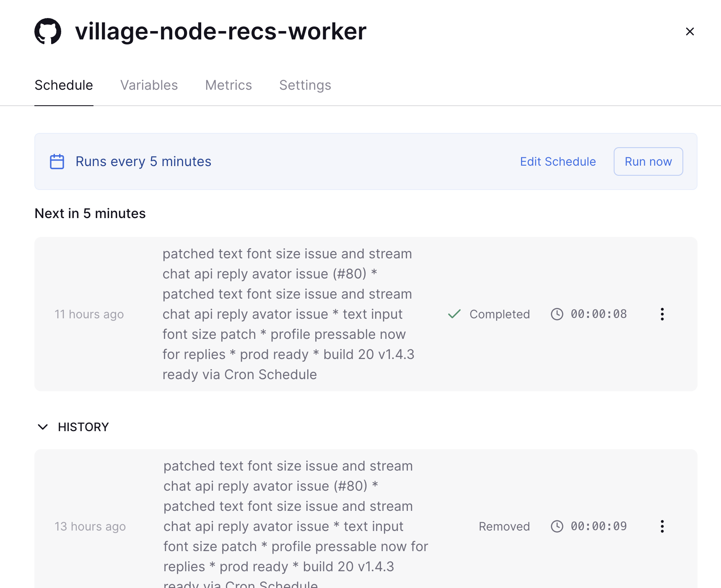
Task: Close the village-node-recs-worker panel
Action: point(690,31)
